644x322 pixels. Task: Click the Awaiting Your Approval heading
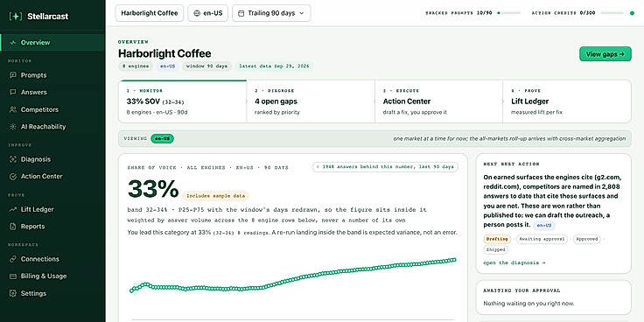521,290
